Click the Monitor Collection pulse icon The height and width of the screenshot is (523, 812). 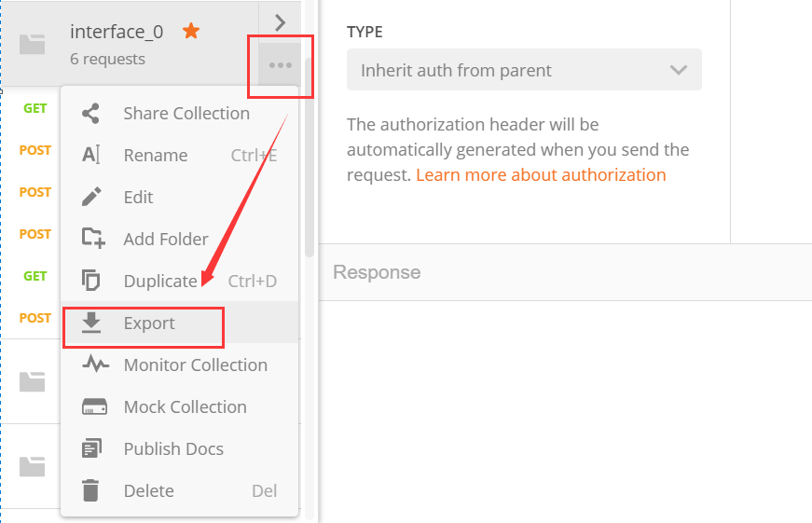click(95, 365)
